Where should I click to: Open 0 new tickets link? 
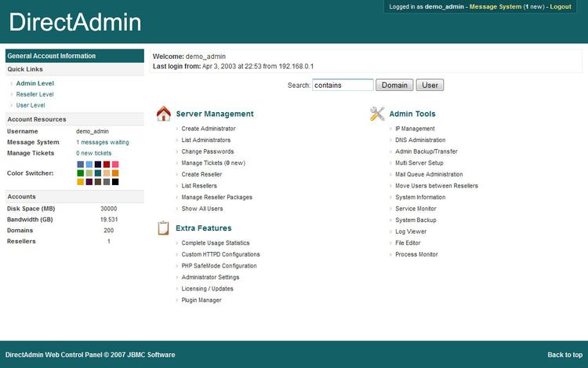pyautogui.click(x=94, y=153)
